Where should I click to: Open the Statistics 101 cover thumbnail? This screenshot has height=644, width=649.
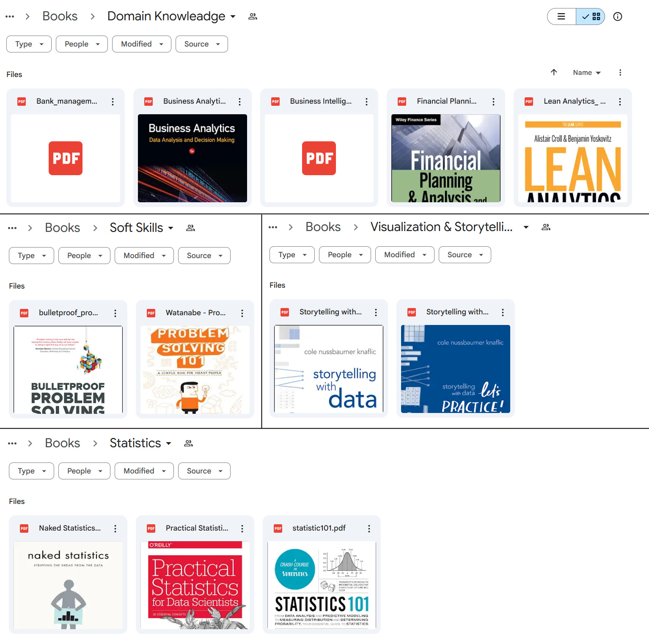pos(322,585)
